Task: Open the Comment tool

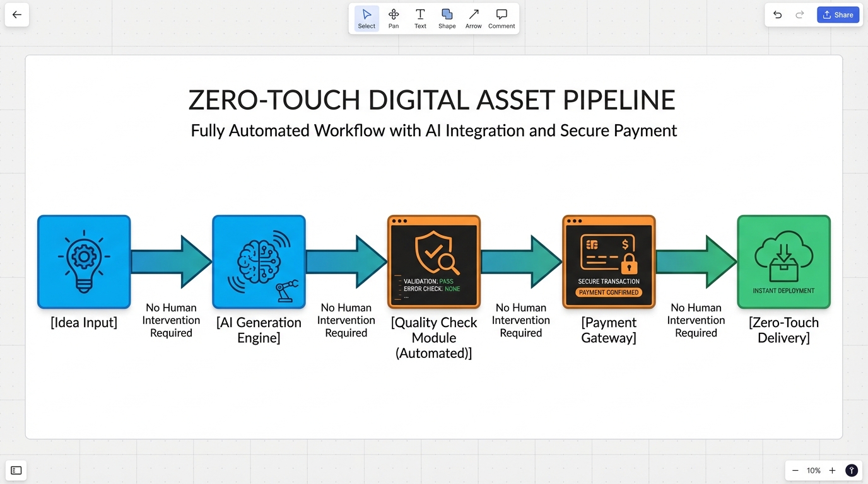Action: click(501, 19)
